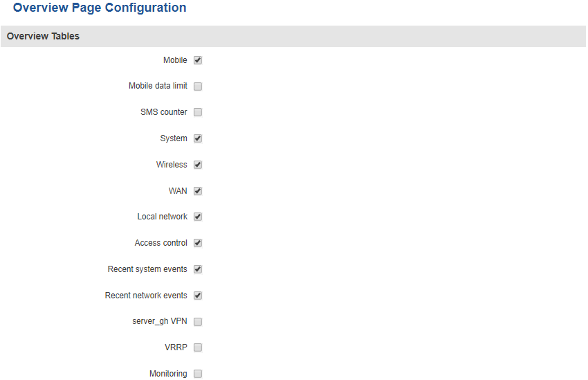Turn off the Local network checkbox
The width and height of the screenshot is (588, 380).
coord(198,217)
